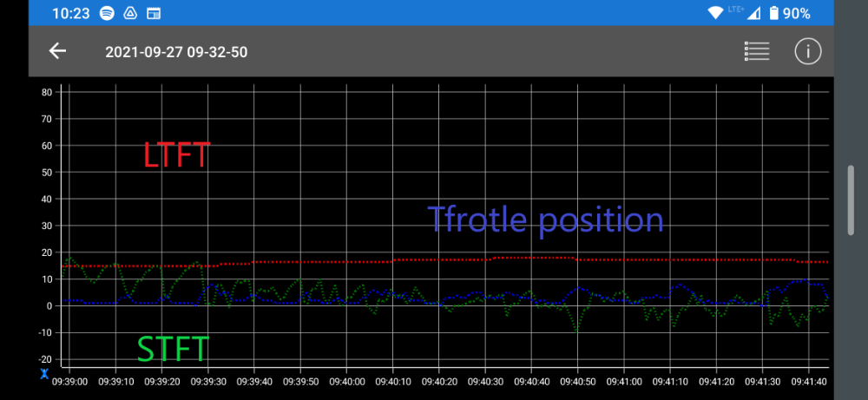Click the blue Tfrotle position label

[x=545, y=220]
